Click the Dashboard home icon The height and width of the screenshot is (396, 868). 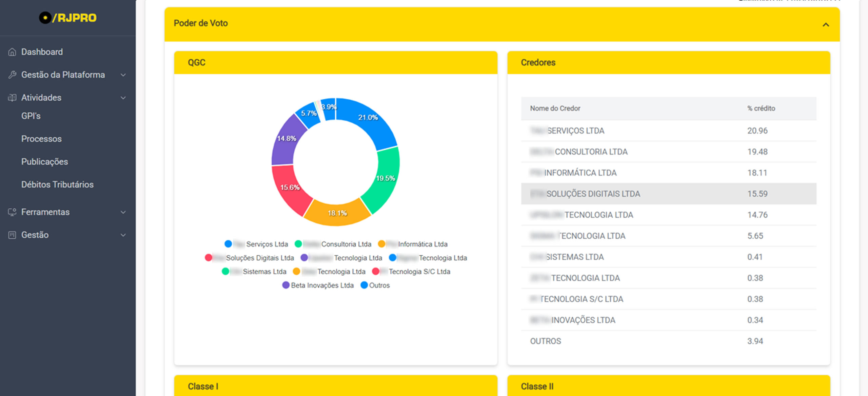12,52
